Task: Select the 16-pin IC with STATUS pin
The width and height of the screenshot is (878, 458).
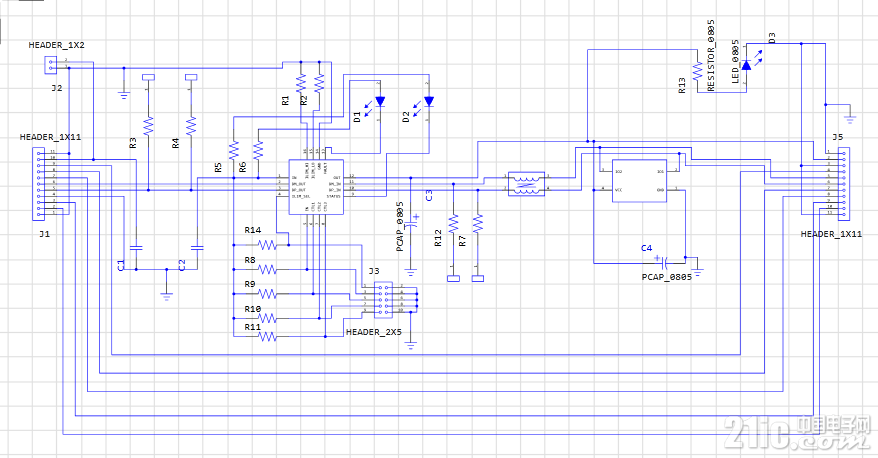Action: [x=316, y=187]
